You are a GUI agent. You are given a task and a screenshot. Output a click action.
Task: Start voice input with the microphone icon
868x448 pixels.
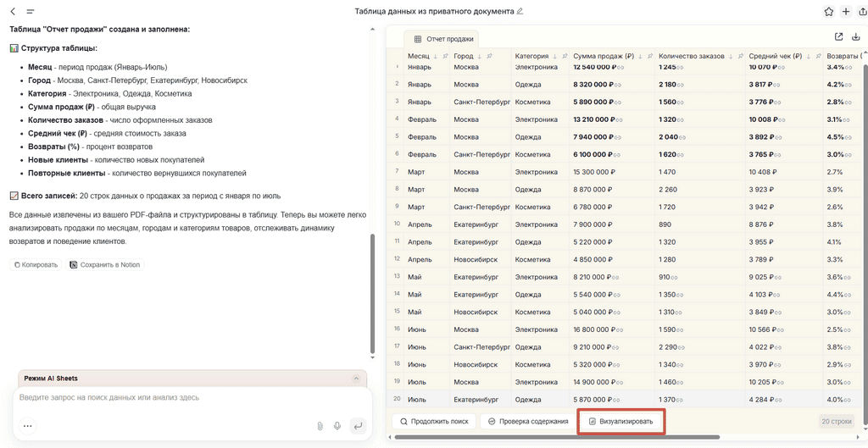(x=337, y=426)
